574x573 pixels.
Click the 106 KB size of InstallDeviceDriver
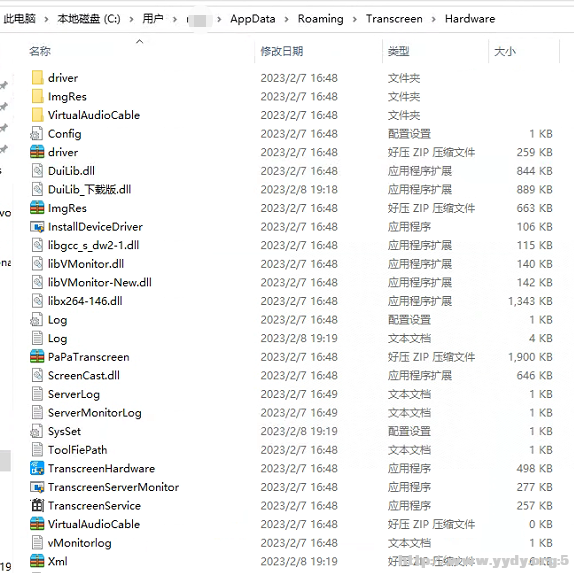534,227
